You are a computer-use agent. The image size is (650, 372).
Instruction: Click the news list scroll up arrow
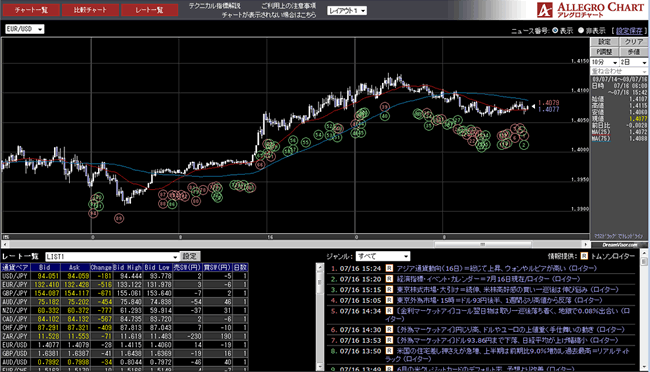click(x=643, y=253)
